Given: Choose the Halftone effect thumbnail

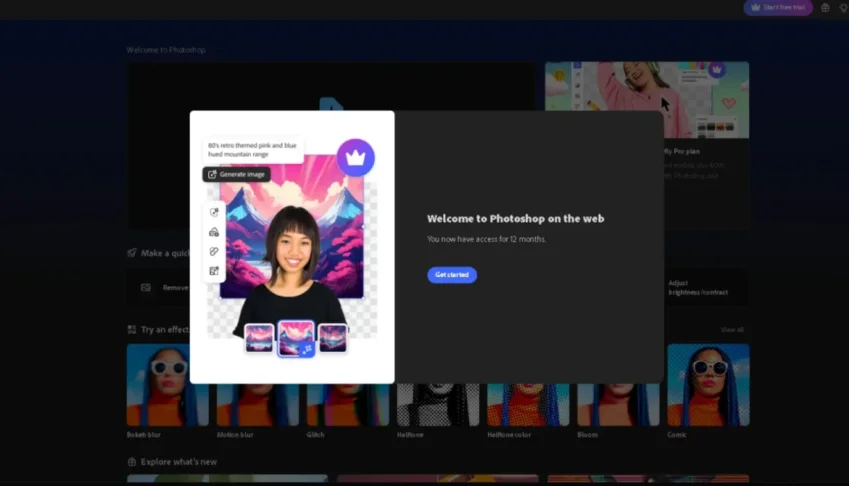Looking at the screenshot, I should click(x=438, y=405).
